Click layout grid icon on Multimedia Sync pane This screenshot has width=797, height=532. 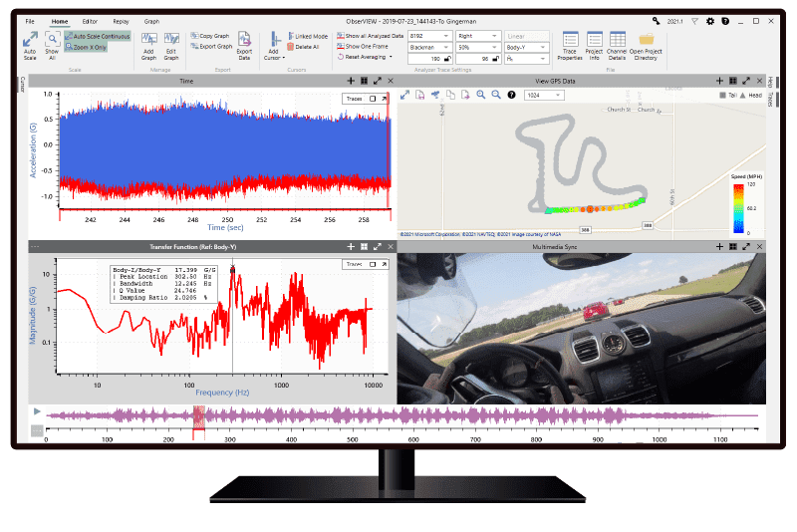733,246
